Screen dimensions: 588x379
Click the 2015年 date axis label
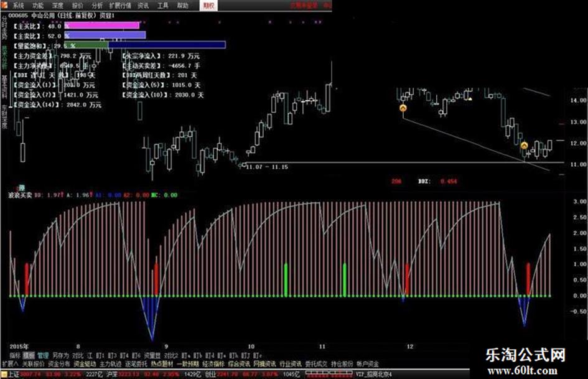tap(19, 347)
